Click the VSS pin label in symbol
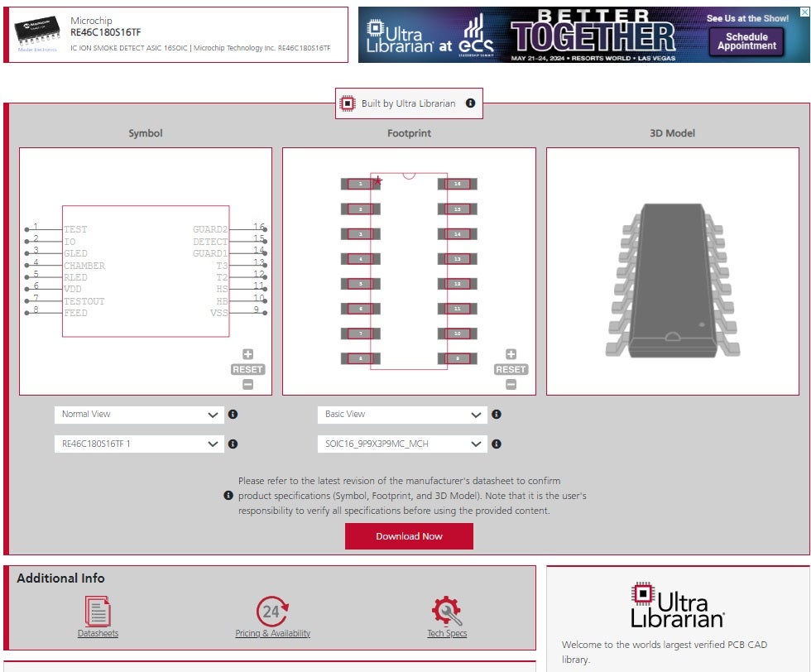Image resolution: width=811 pixels, height=672 pixels. (218, 313)
